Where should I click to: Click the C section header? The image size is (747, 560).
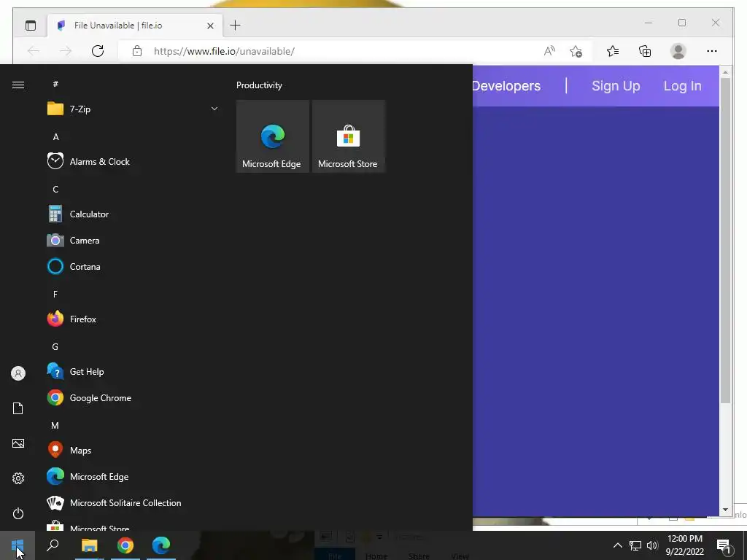pyautogui.click(x=55, y=190)
